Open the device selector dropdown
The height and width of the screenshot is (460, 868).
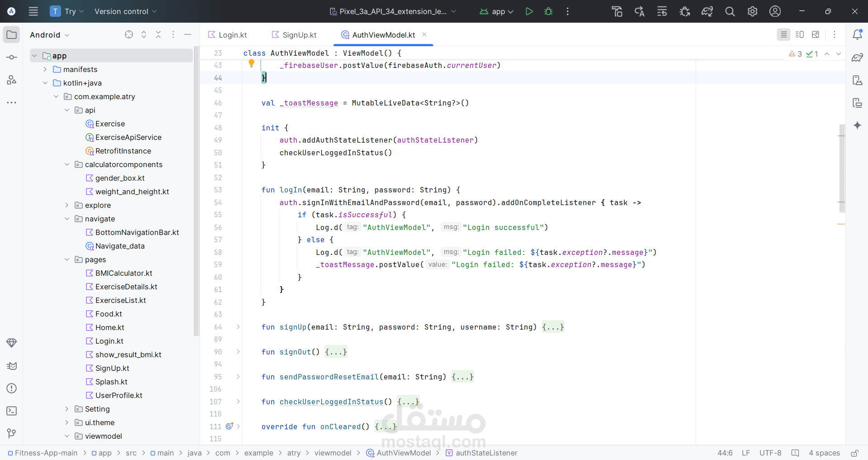pyautogui.click(x=393, y=11)
